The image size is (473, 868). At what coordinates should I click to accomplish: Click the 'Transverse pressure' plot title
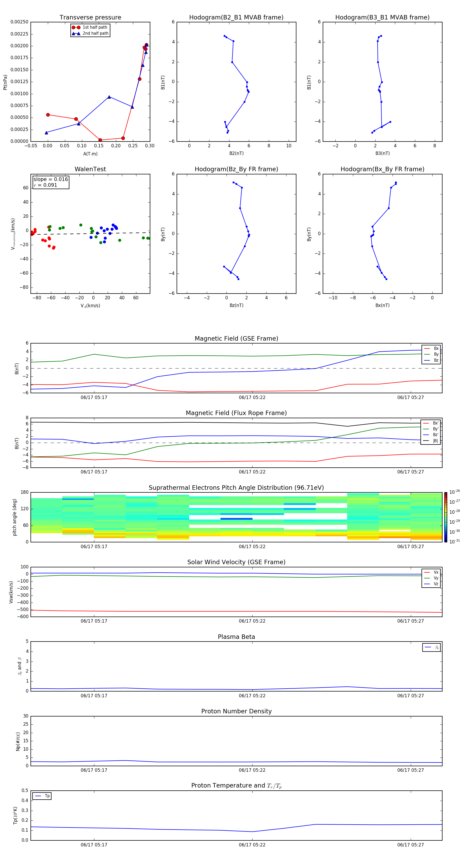90,18
